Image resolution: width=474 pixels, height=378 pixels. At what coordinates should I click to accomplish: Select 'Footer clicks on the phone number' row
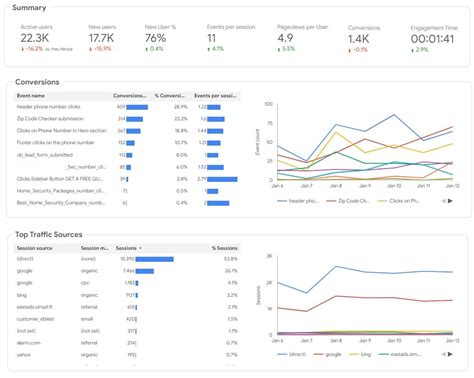click(x=127, y=143)
